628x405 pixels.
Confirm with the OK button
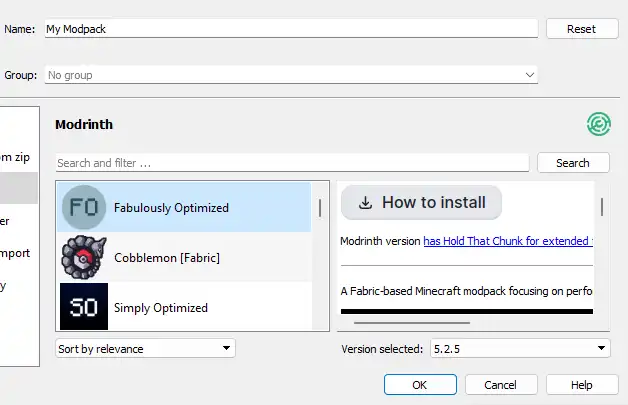tap(420, 385)
